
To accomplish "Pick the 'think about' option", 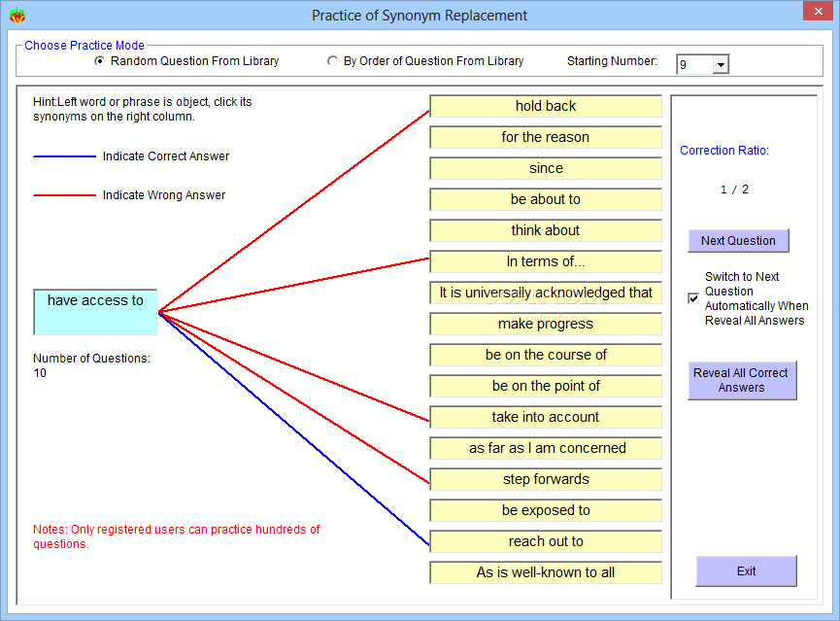I will pos(546,230).
